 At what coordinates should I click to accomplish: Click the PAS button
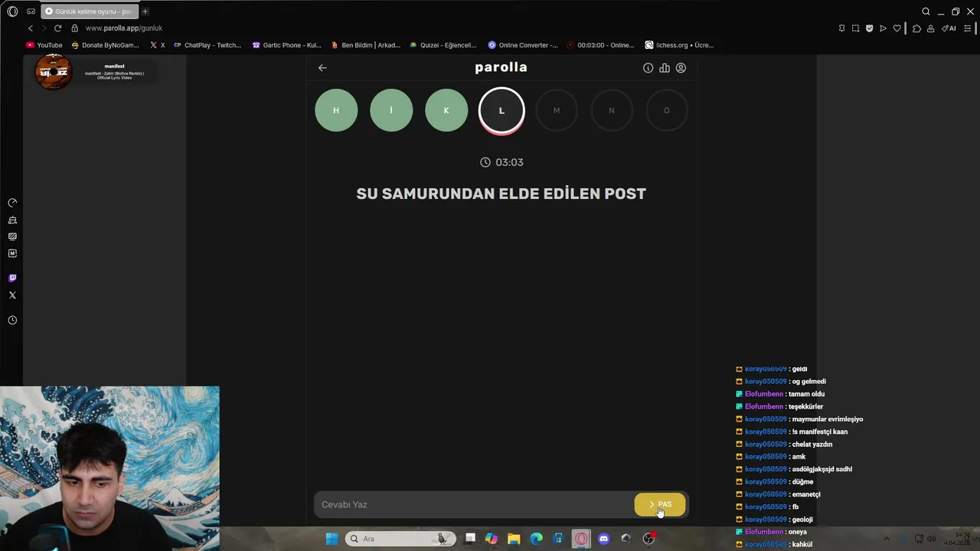pos(660,504)
